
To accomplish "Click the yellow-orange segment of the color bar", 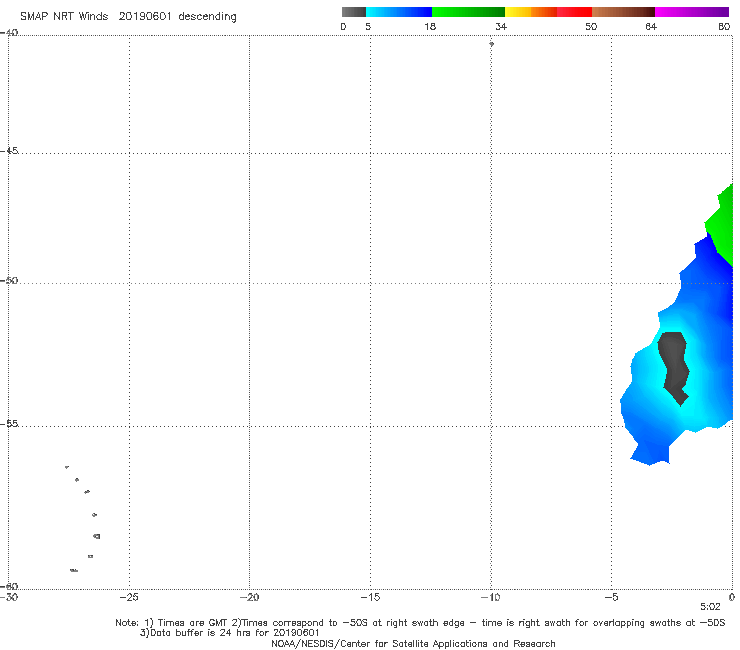I will pos(531,12).
